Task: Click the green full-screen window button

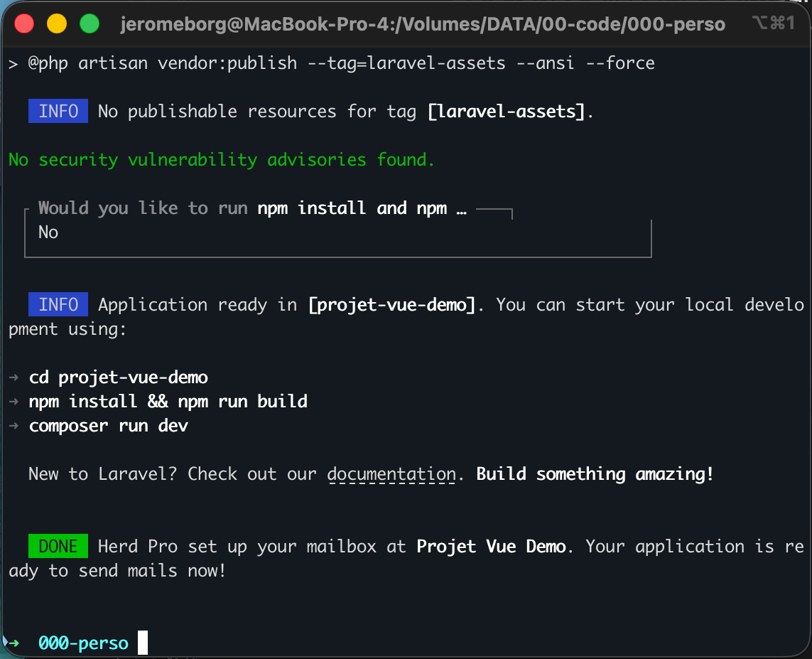Action: coord(90,23)
